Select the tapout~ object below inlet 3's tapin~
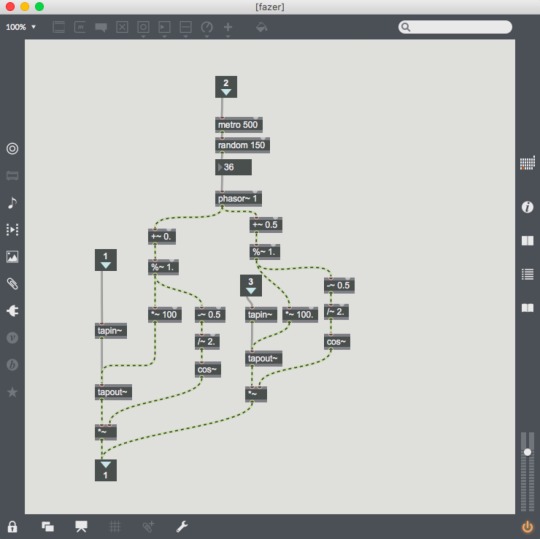Image resolution: width=540 pixels, height=539 pixels. [263, 359]
